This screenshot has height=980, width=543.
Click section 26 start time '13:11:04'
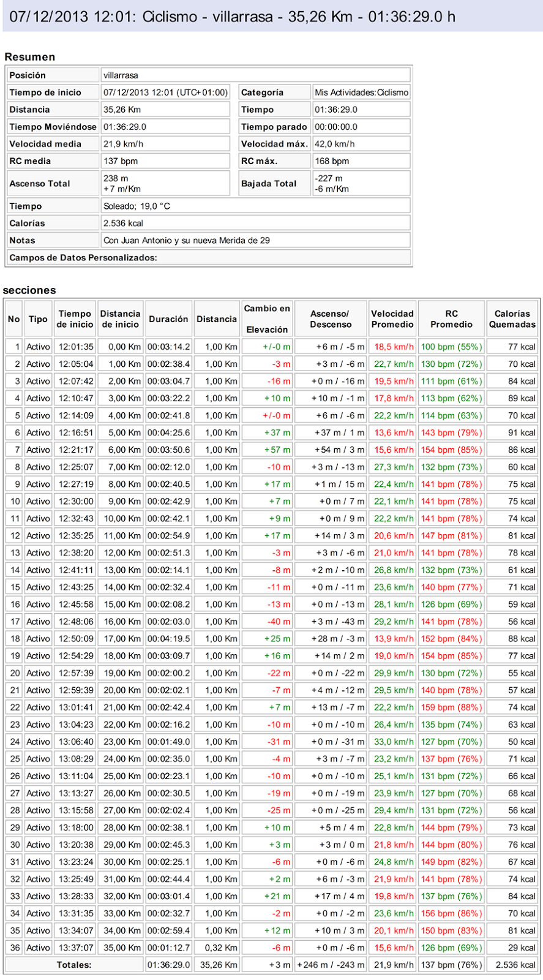(76, 775)
